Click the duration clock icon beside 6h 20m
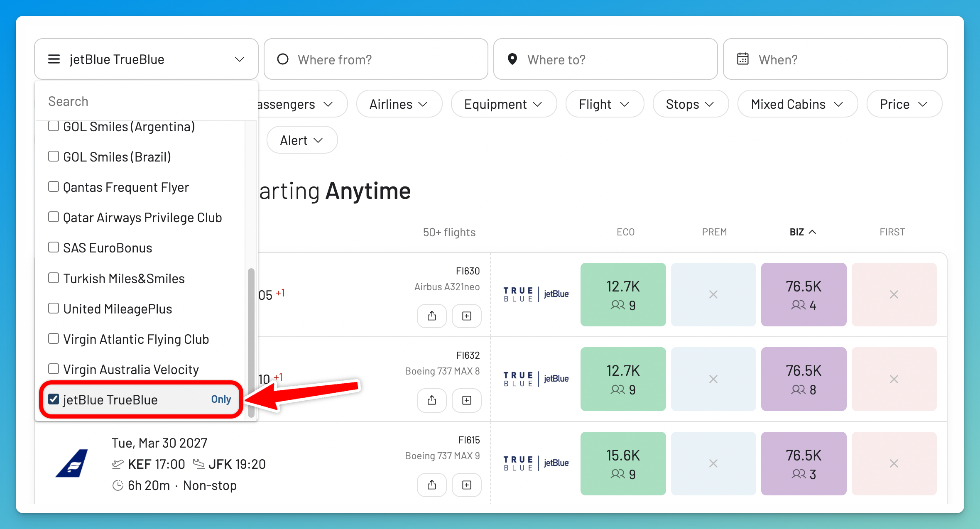980x529 pixels. 118,485
